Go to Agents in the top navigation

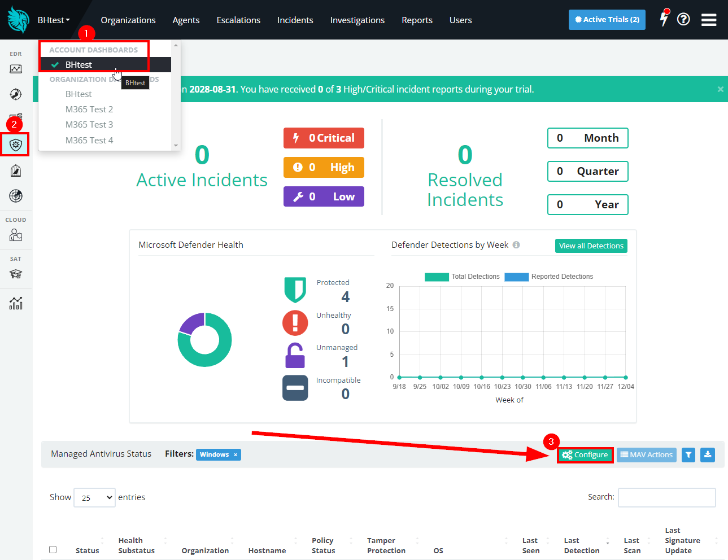point(186,20)
